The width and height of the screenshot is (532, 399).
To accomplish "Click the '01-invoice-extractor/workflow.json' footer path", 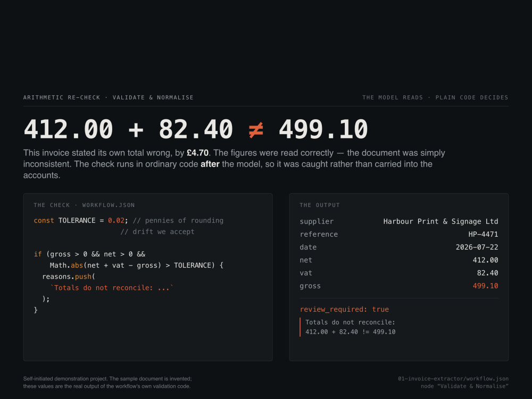I will coord(453,379).
